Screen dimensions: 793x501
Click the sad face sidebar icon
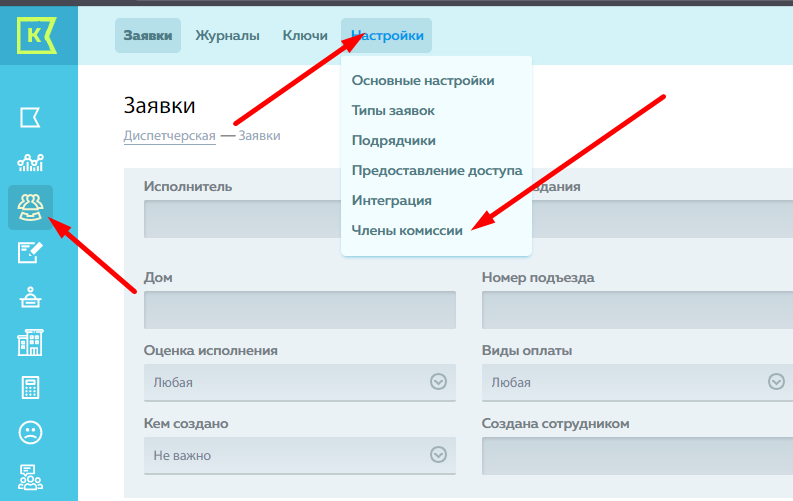(30, 433)
